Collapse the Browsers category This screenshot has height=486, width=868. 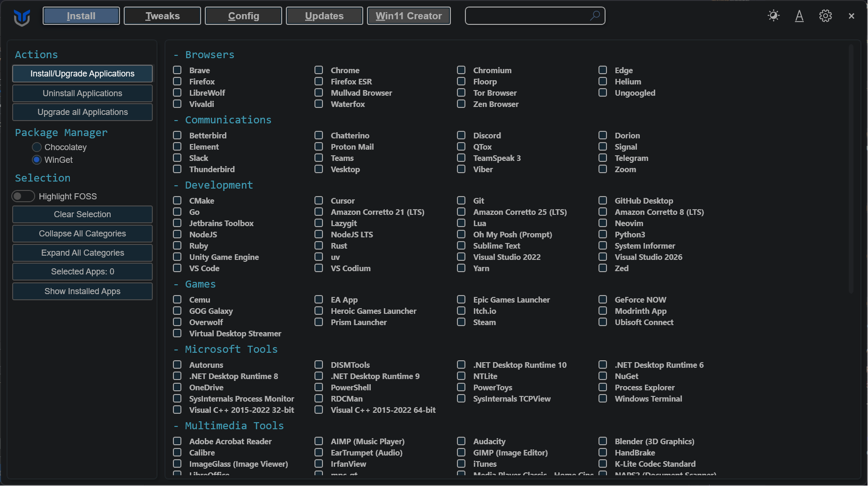[204, 55]
